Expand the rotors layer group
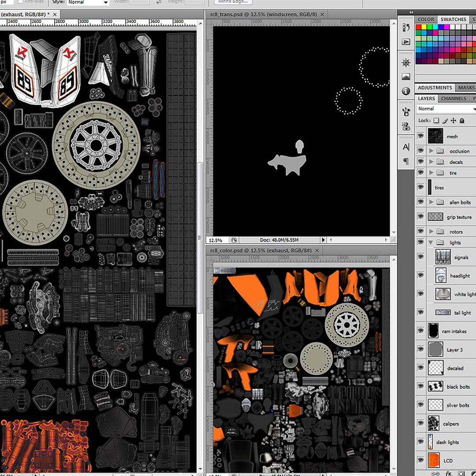This screenshot has width=476, height=476. tap(431, 232)
